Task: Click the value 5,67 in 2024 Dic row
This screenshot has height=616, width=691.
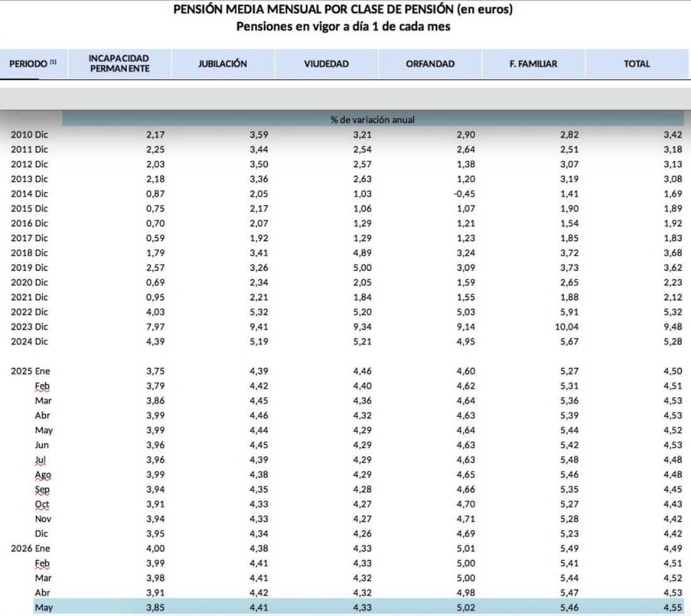Action: [x=569, y=342]
